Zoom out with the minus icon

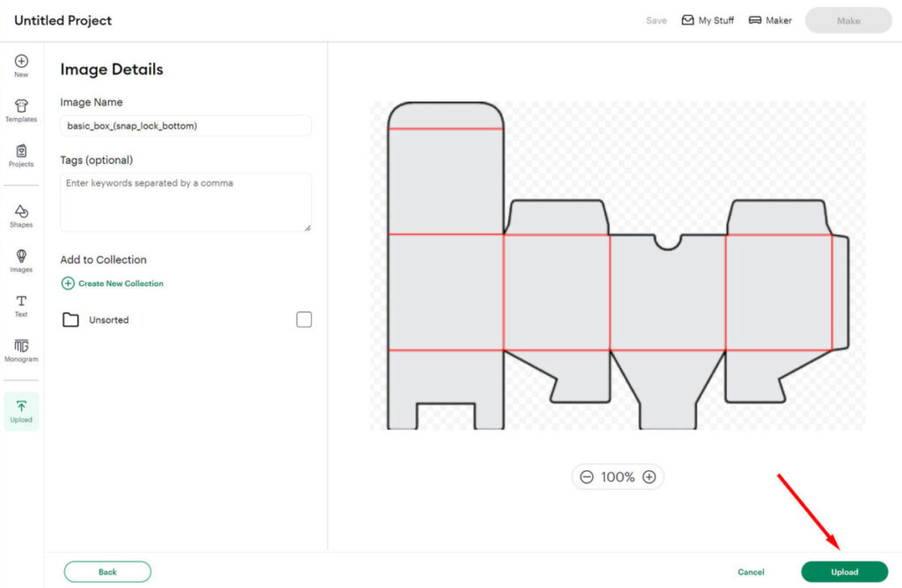click(587, 477)
